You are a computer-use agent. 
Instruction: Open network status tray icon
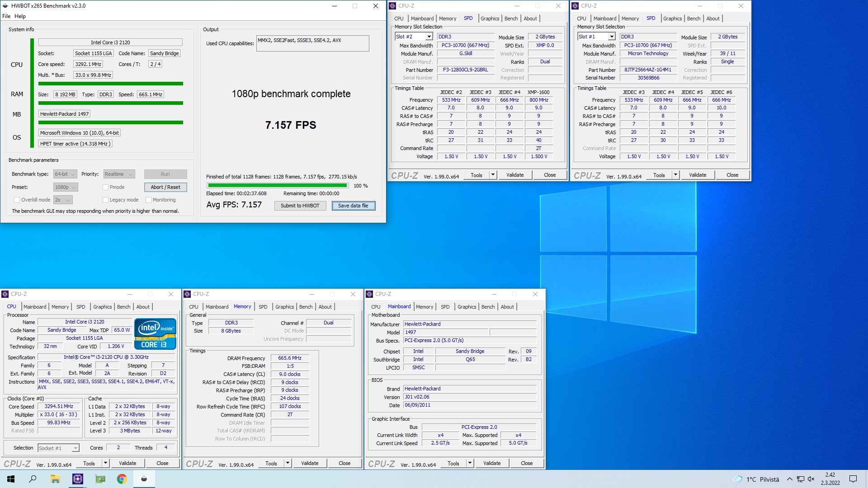800,479
